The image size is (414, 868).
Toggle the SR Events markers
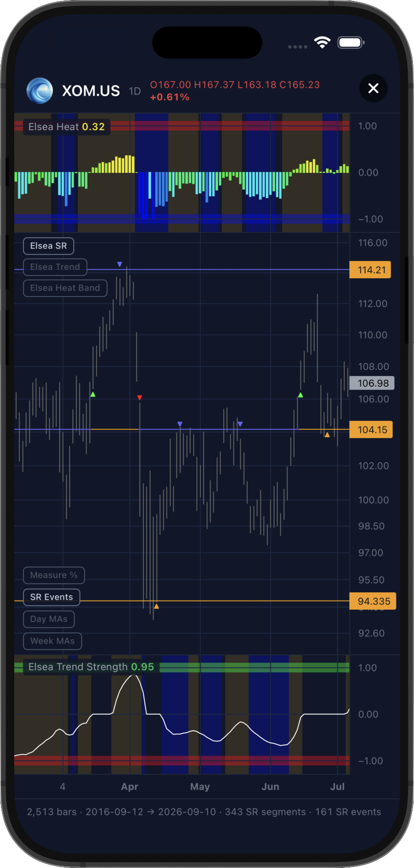point(51,597)
